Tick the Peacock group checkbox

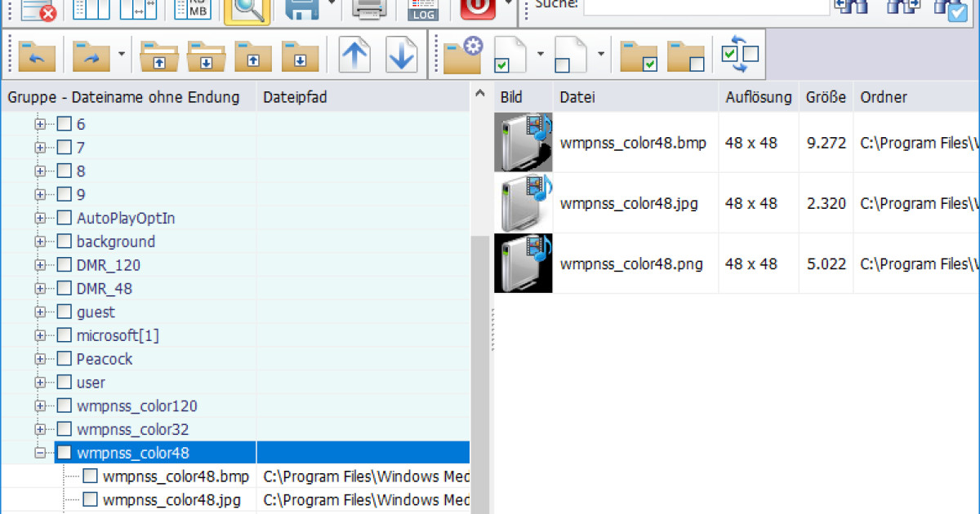[64, 359]
